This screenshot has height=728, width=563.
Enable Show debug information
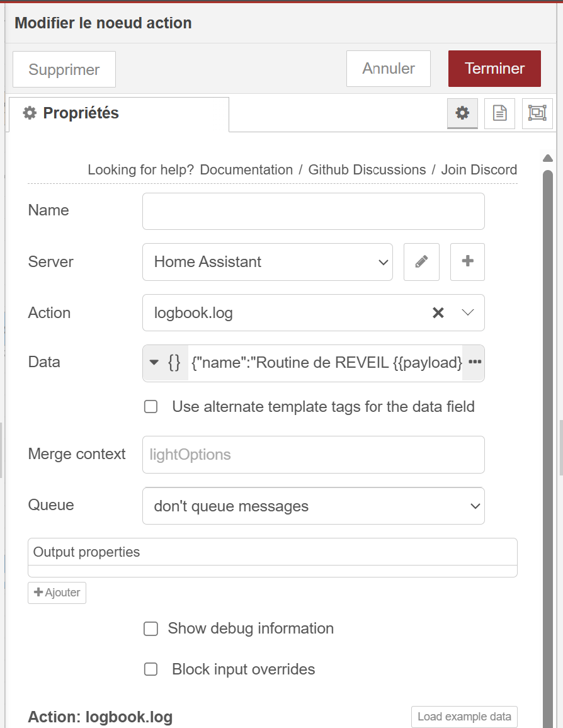click(151, 628)
